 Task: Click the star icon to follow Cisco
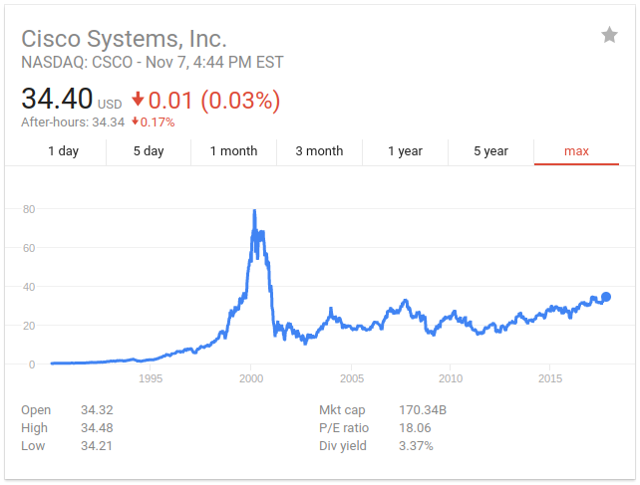tap(609, 36)
